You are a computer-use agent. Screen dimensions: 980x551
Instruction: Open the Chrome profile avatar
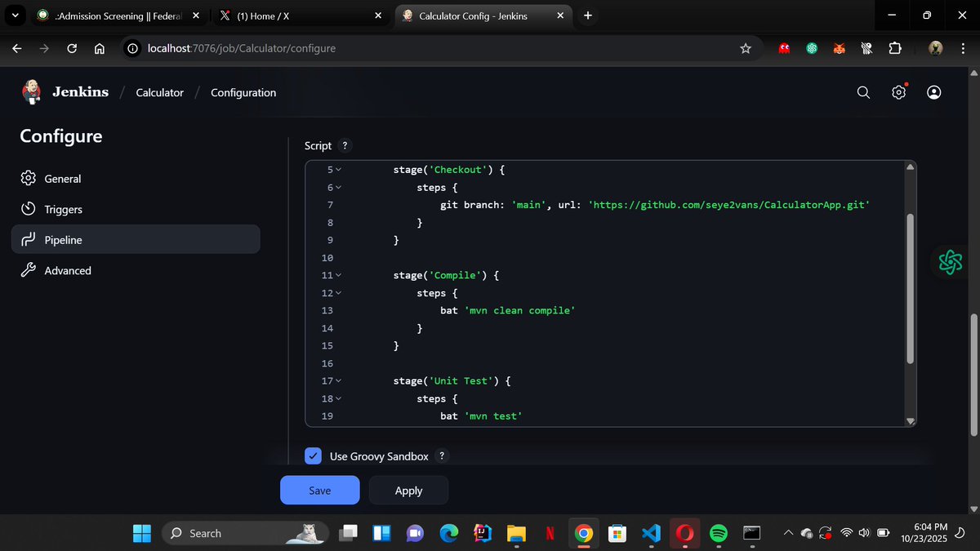[x=936, y=48]
